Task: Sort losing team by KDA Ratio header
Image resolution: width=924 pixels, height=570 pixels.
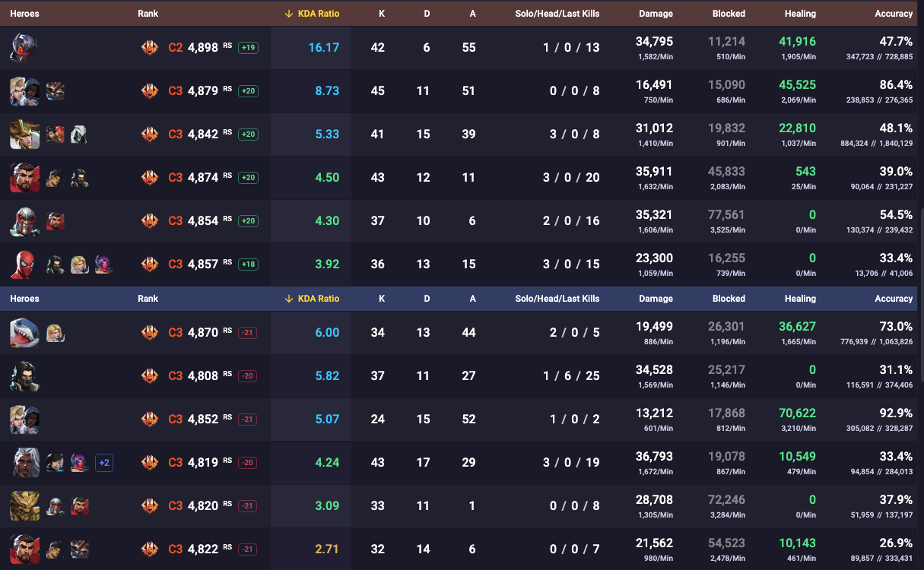Action: (x=312, y=299)
